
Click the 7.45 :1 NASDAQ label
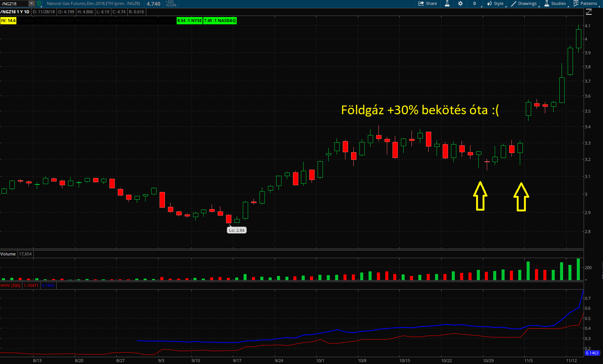(x=220, y=20)
